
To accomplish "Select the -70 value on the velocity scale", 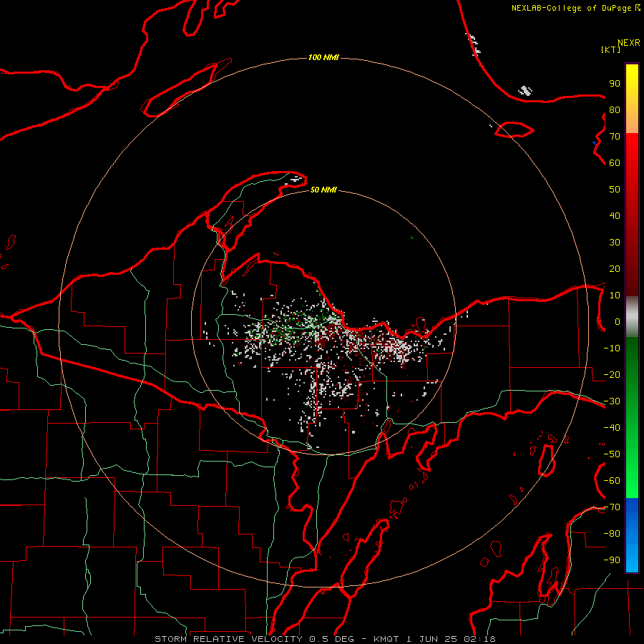I will click(x=612, y=507).
